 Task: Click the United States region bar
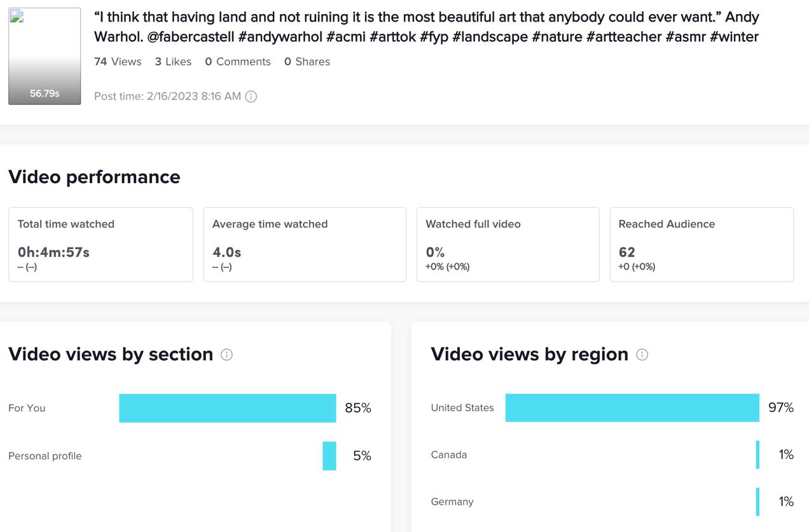point(632,407)
